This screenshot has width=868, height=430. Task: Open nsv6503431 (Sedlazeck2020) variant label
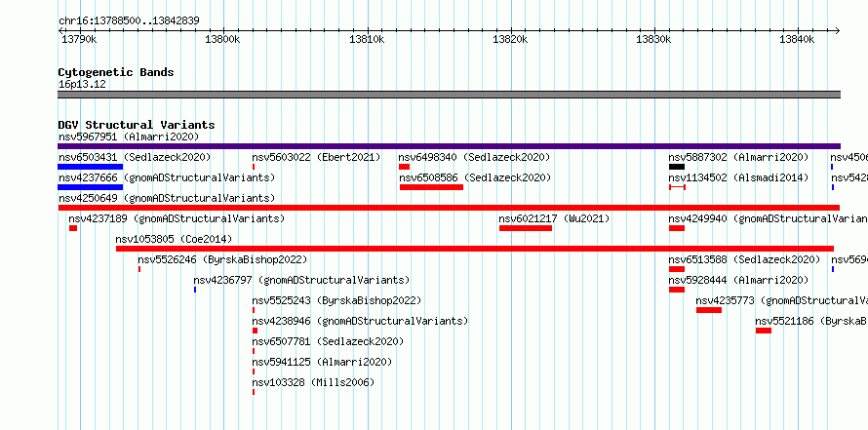click(135, 157)
